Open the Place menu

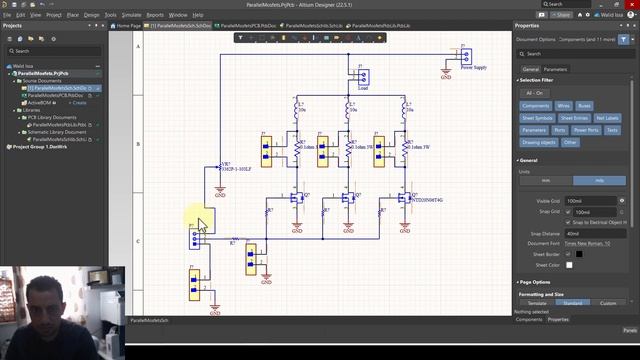click(x=73, y=15)
